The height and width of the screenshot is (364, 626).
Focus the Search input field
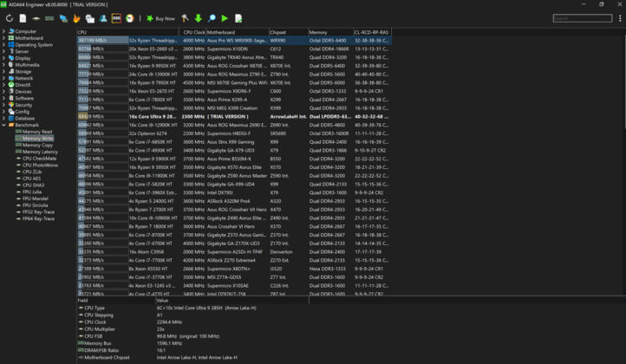[582, 18]
